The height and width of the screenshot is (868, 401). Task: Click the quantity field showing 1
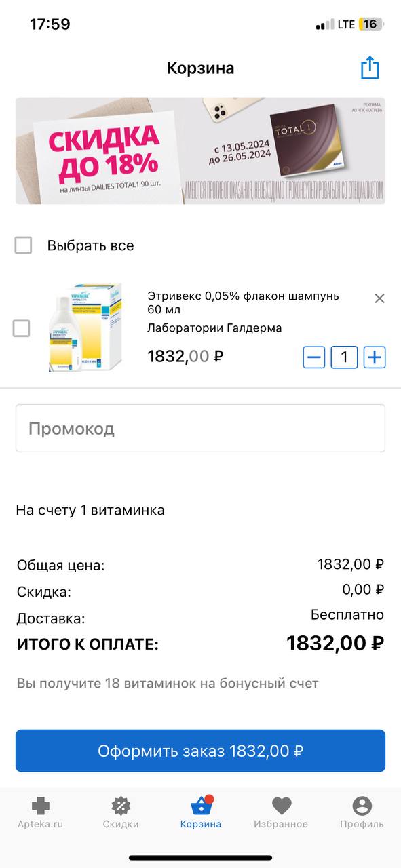pyautogui.click(x=344, y=357)
